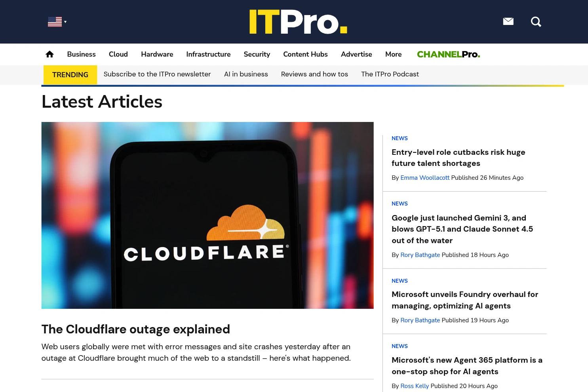Open Entry-level role cutbacks article
The image size is (588, 392).
[459, 158]
